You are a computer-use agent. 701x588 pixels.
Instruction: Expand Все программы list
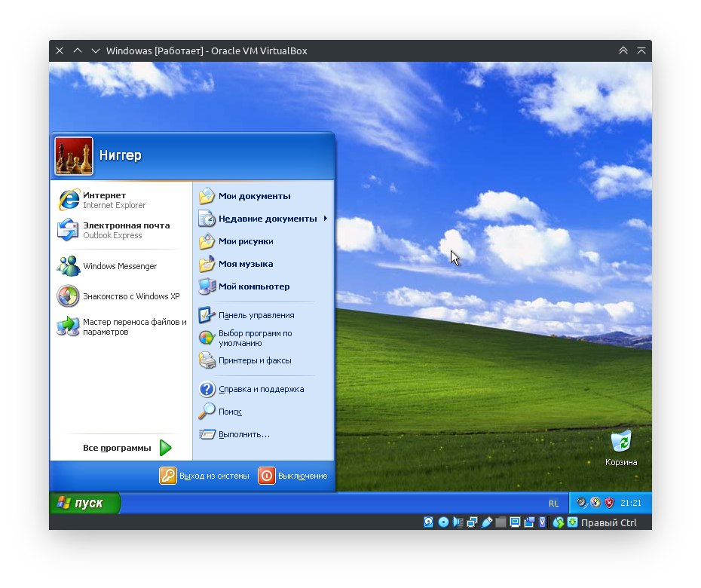point(127,448)
